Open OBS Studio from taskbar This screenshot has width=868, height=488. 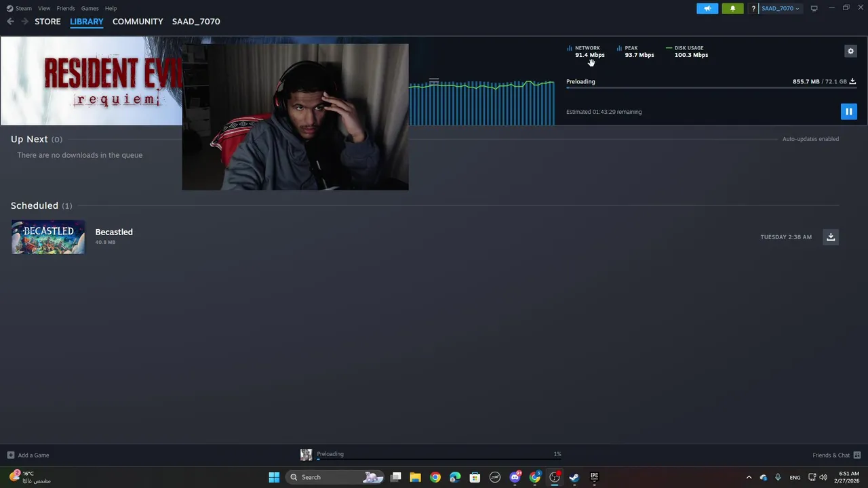(x=555, y=477)
